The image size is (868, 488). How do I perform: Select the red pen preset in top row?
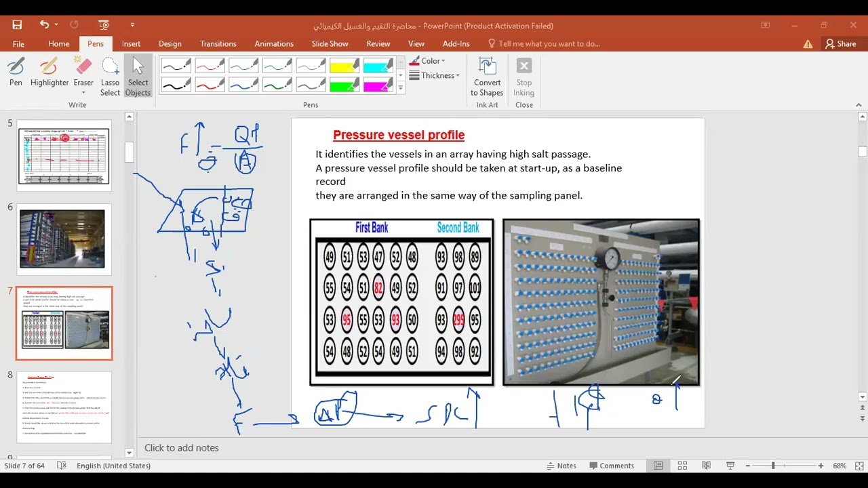pos(210,66)
